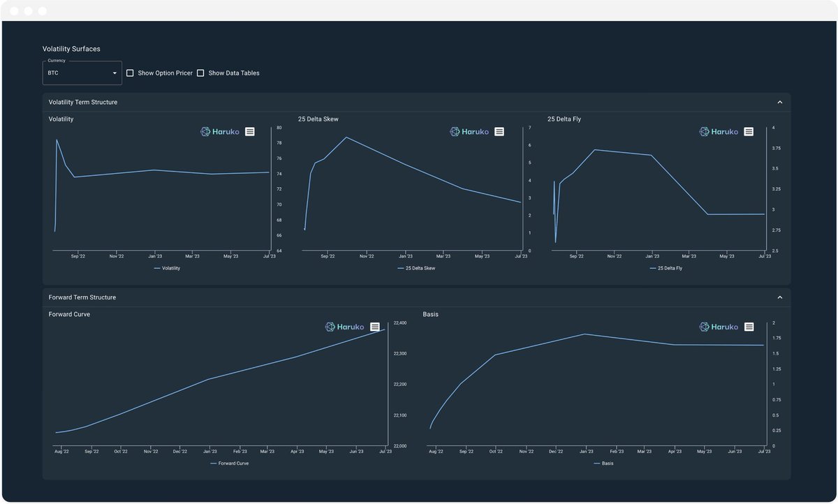Toggle the Forward Curve legend series
This screenshot has height=504, width=838.
tap(229, 464)
